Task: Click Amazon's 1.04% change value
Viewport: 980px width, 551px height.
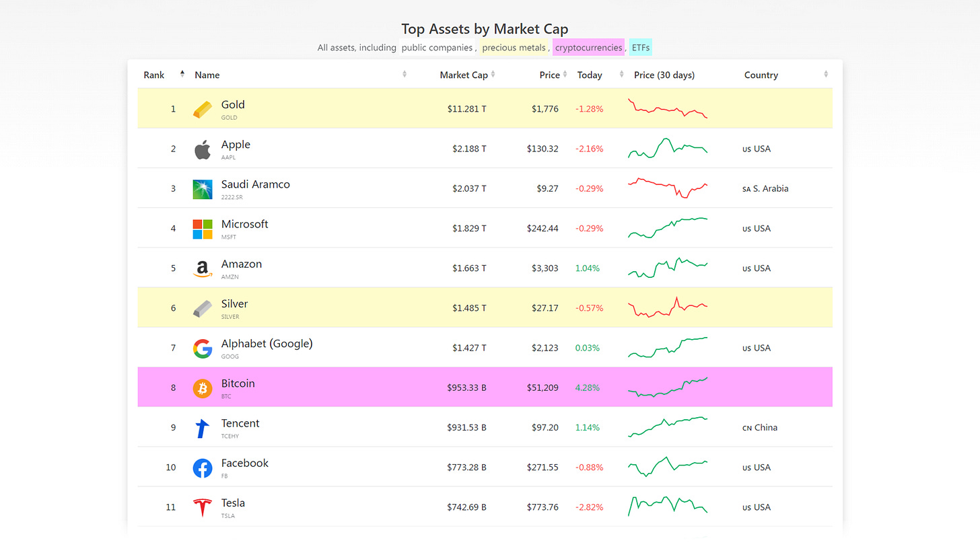Action: pos(588,268)
